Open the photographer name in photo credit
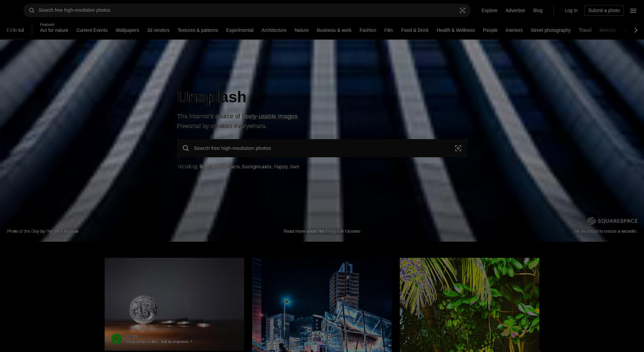 coord(62,231)
